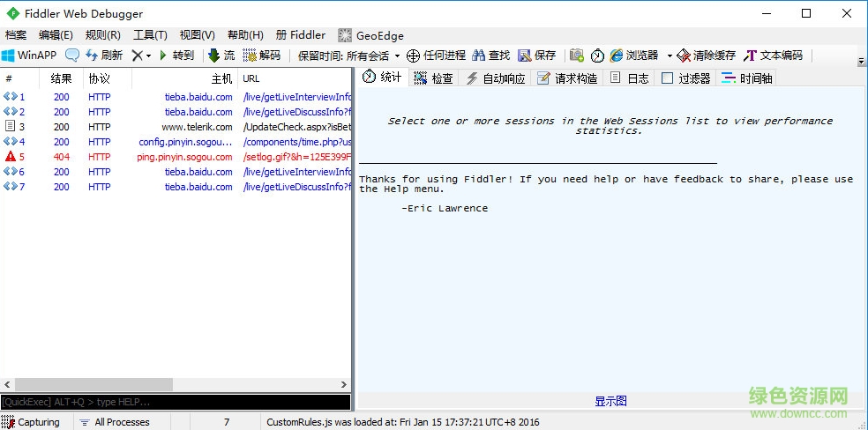Open All Processes filter in status bar
Viewport: 868px width, 430px height.
click(115, 422)
